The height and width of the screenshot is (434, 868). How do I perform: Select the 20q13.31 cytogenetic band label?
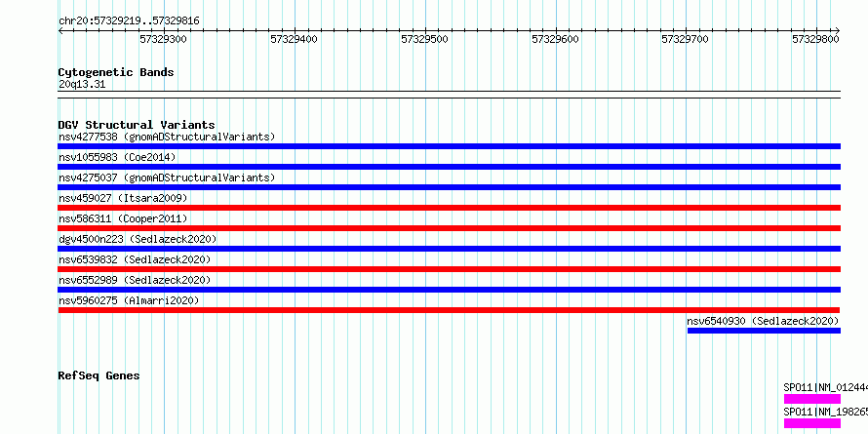coord(81,85)
